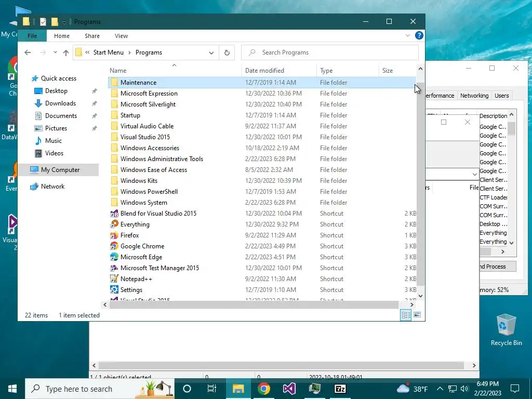Open the notification center icon
The height and width of the screenshot is (399, 532).
point(515,389)
